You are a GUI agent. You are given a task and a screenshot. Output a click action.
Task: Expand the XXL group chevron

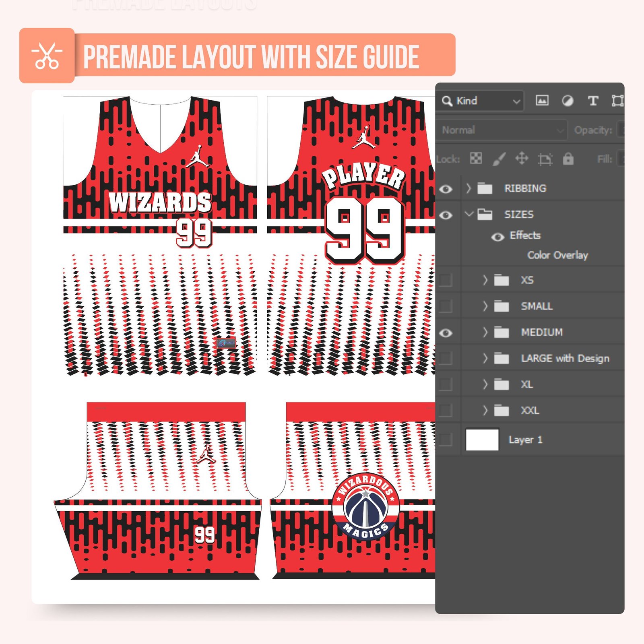tap(485, 410)
